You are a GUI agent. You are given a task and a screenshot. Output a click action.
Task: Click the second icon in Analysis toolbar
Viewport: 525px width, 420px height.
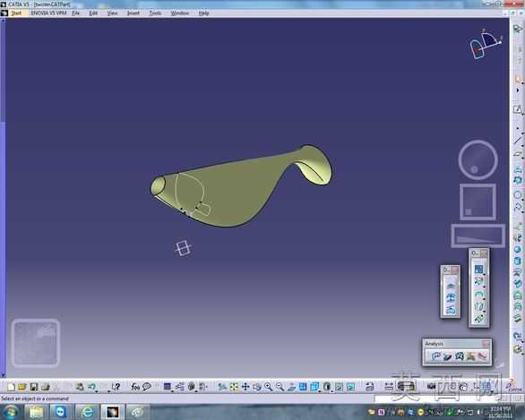pyautogui.click(x=447, y=356)
